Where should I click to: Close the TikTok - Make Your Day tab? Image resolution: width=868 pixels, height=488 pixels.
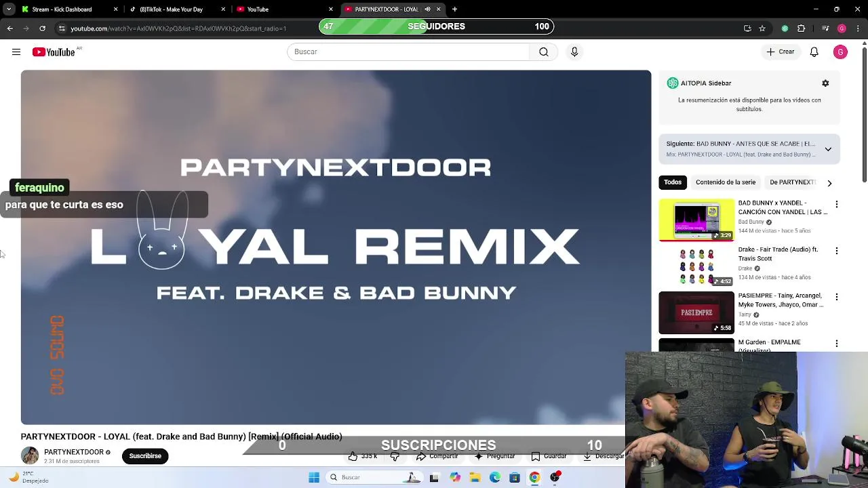(x=223, y=9)
